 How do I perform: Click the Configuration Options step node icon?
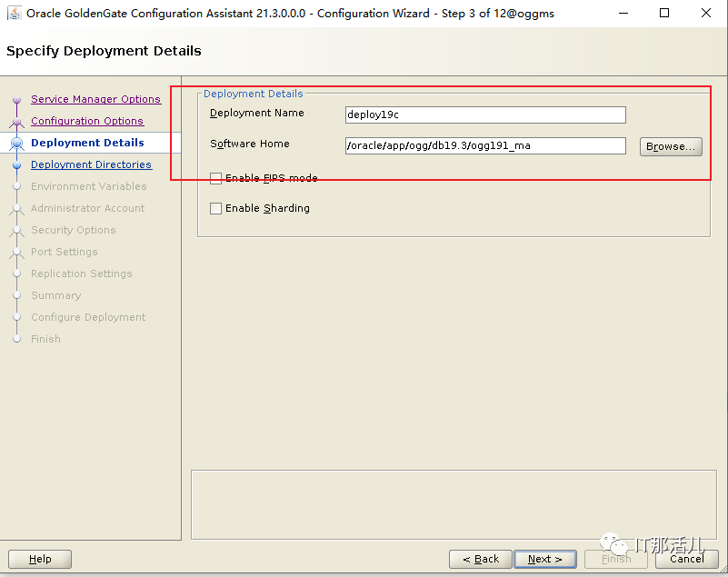[16, 122]
